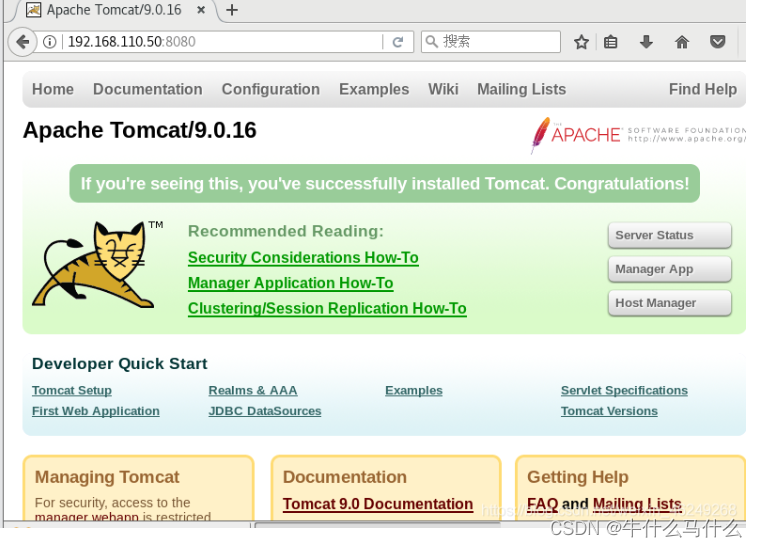
Task: Click the Developer Quick Start heading
Action: 119,364
